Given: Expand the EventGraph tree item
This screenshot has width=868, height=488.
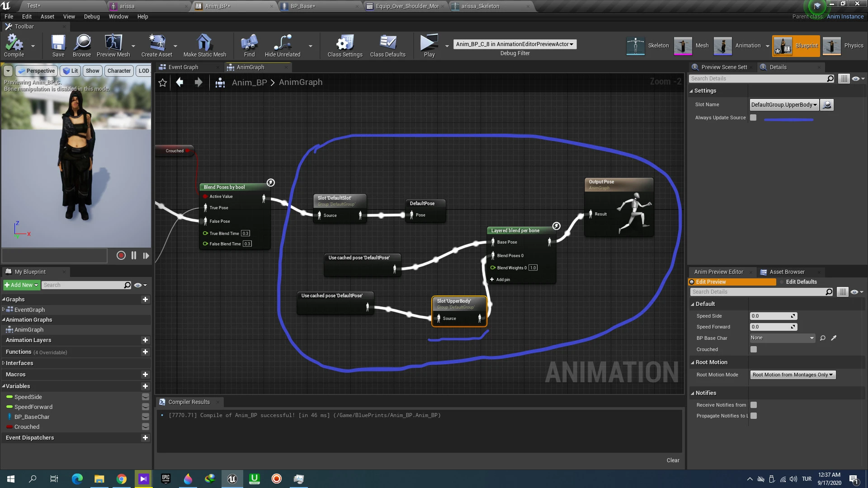Looking at the screenshot, I should (4, 310).
